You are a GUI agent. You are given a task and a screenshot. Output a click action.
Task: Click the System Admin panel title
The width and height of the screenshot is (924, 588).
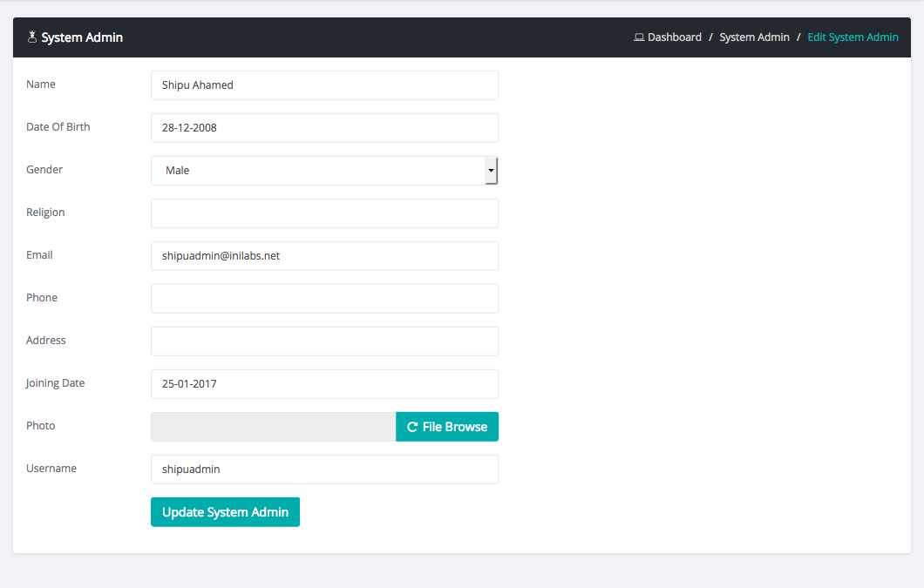82,37
